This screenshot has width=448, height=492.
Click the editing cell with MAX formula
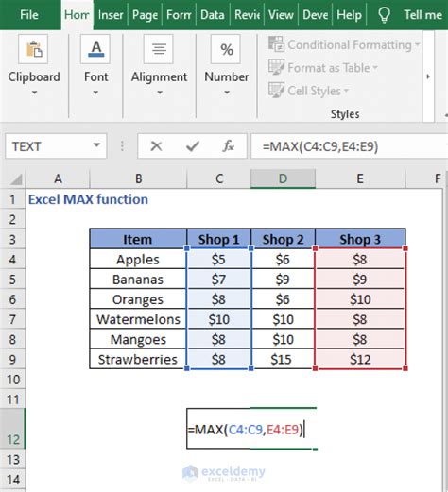coord(251,429)
